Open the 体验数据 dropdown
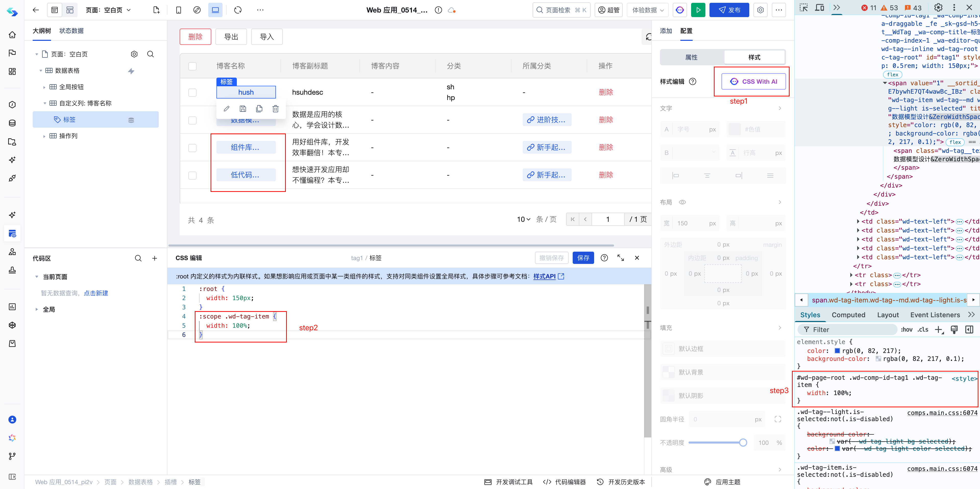This screenshot has height=489, width=980. (648, 10)
